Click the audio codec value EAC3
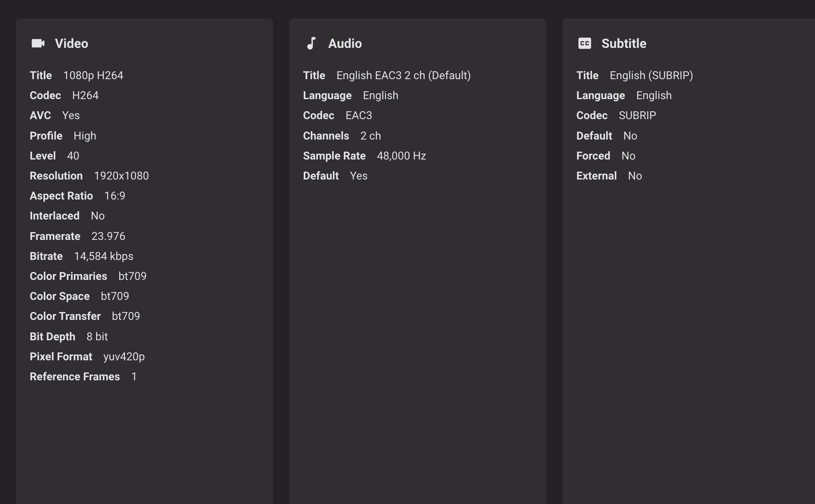The height and width of the screenshot is (504, 815). coord(358,115)
